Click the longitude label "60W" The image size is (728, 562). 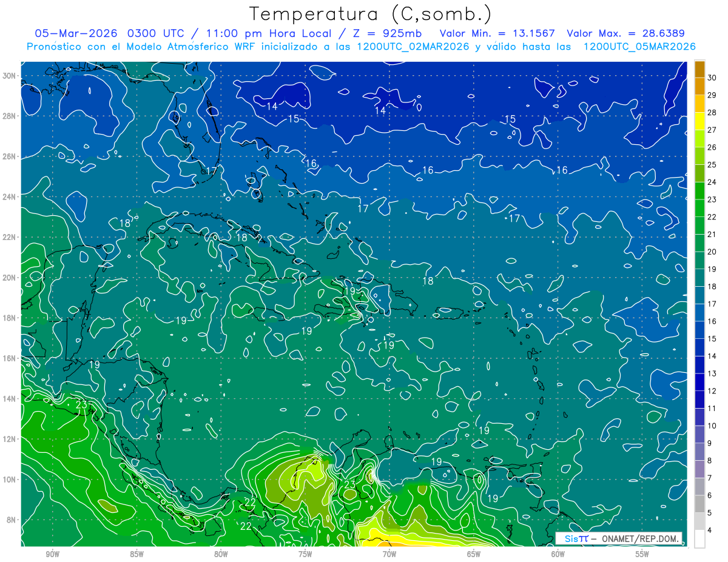(x=558, y=554)
